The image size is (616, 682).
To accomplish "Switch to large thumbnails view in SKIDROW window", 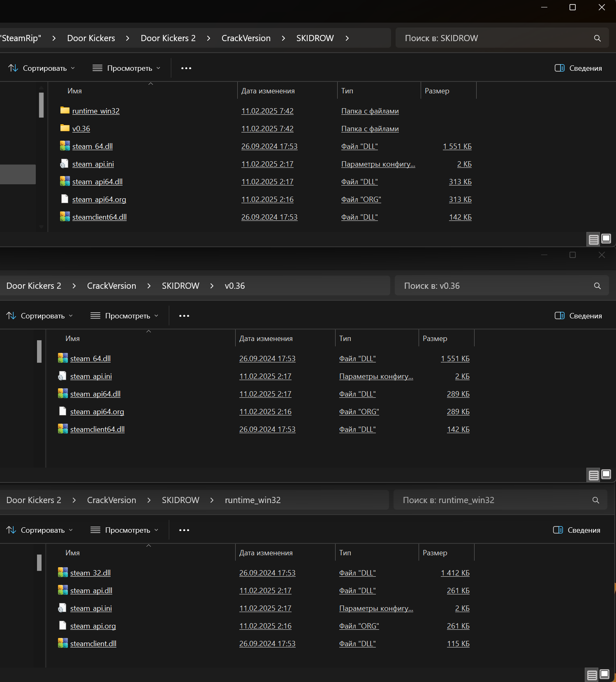I will tap(606, 239).
